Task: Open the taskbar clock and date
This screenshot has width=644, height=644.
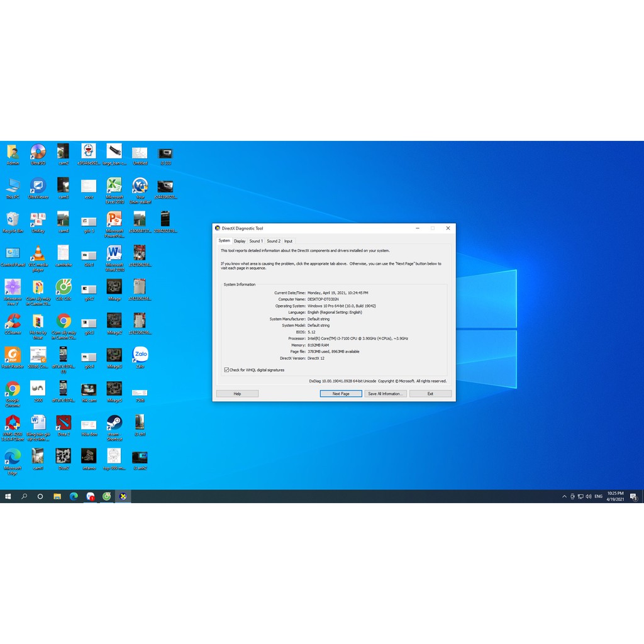Action: [x=616, y=496]
